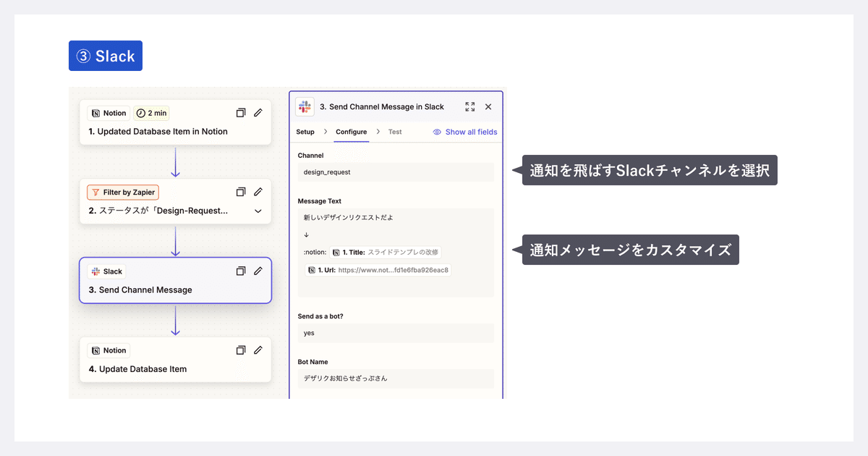
Task: Open the Setup tab
Action: coord(305,132)
